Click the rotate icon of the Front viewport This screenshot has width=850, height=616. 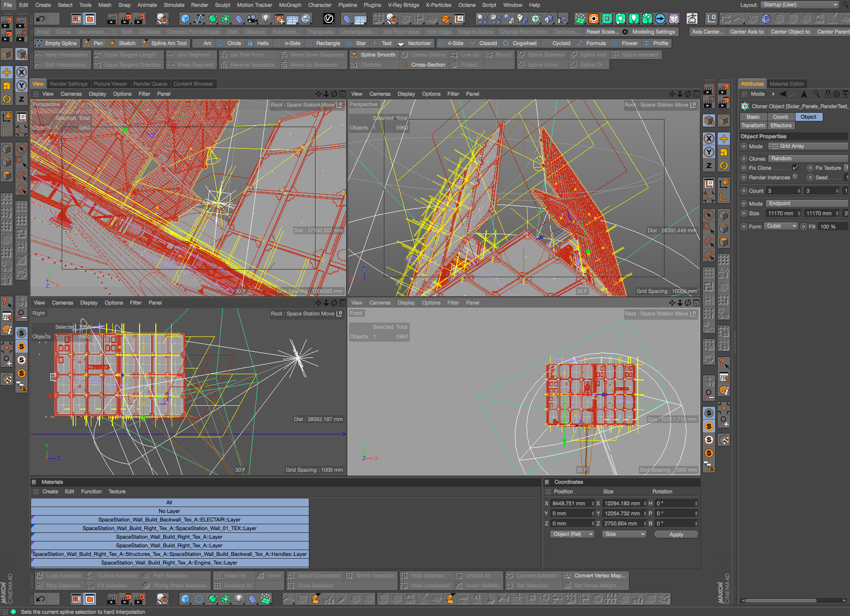tap(688, 303)
